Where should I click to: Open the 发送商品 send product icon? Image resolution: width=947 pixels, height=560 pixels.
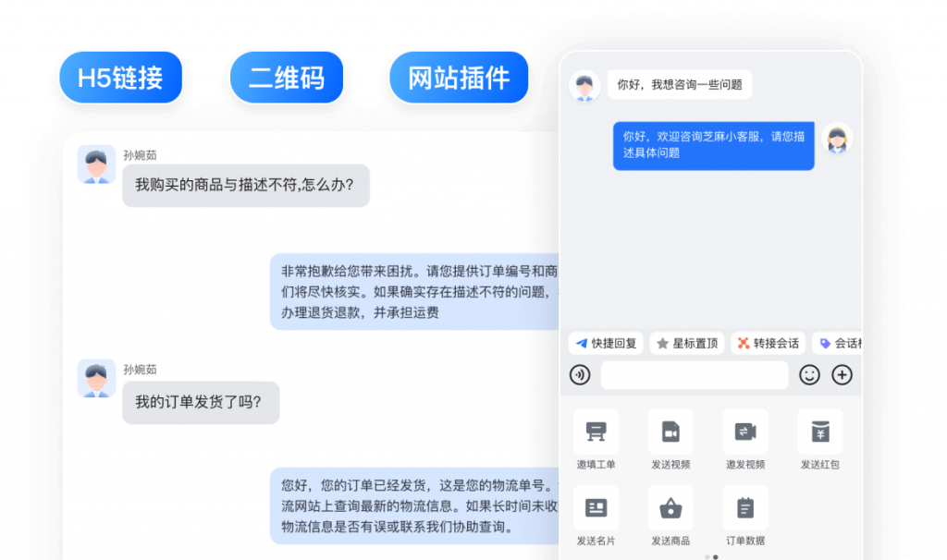click(670, 508)
